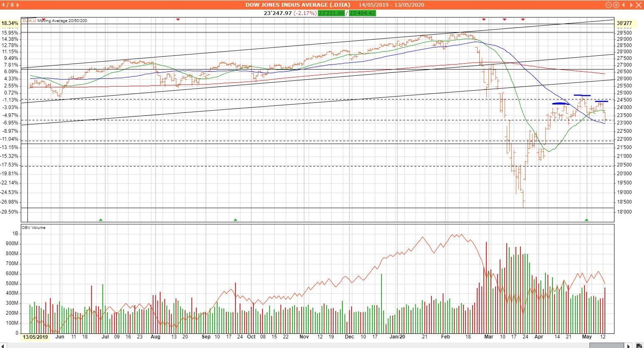Go to previous period with left arrow
This screenshot has width=644, height=348.
(623, 5)
